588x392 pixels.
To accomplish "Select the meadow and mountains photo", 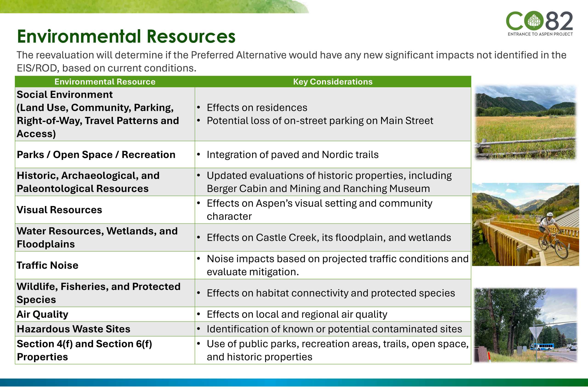I will coord(526,122).
